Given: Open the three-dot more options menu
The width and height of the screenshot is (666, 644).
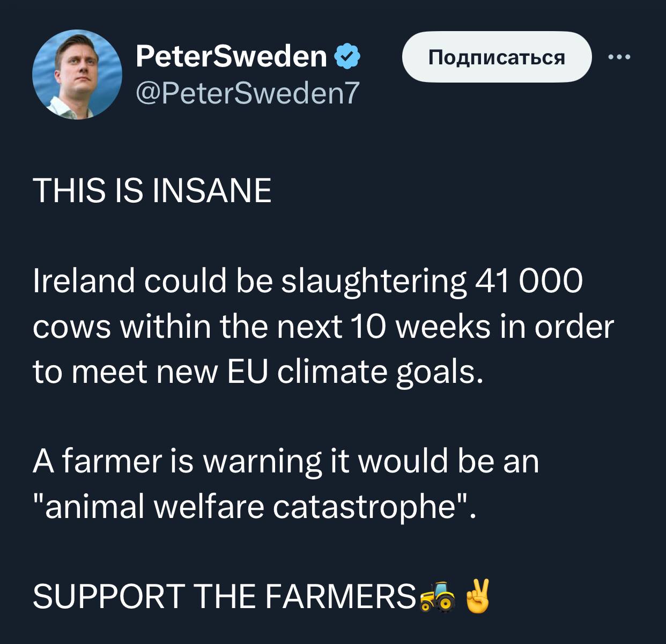Looking at the screenshot, I should pos(619,57).
